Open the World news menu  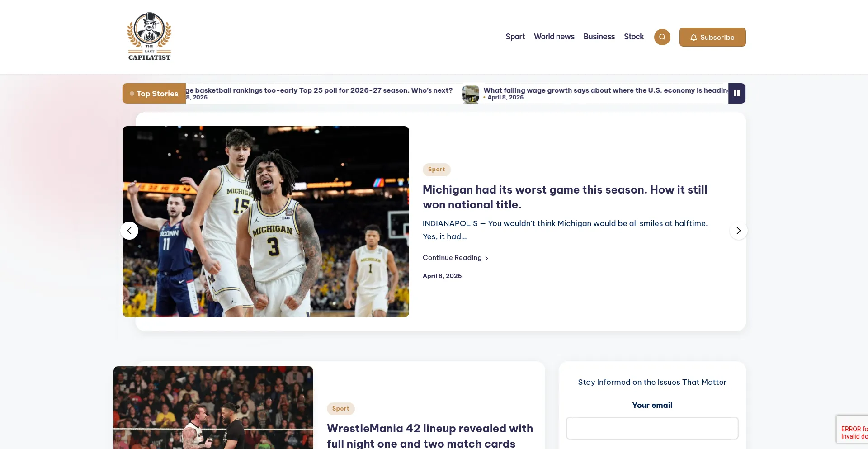[554, 37]
